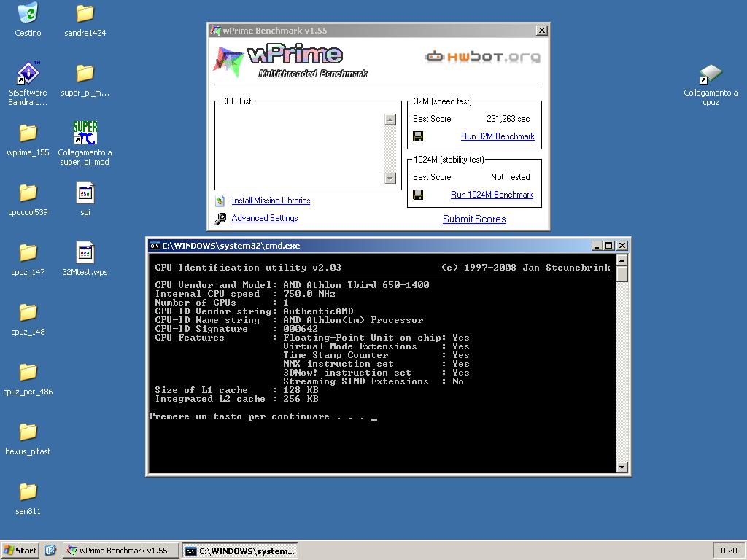Screen dimensions: 747x560
Task: Click the '231,263 sec' best score value
Action: coord(508,119)
